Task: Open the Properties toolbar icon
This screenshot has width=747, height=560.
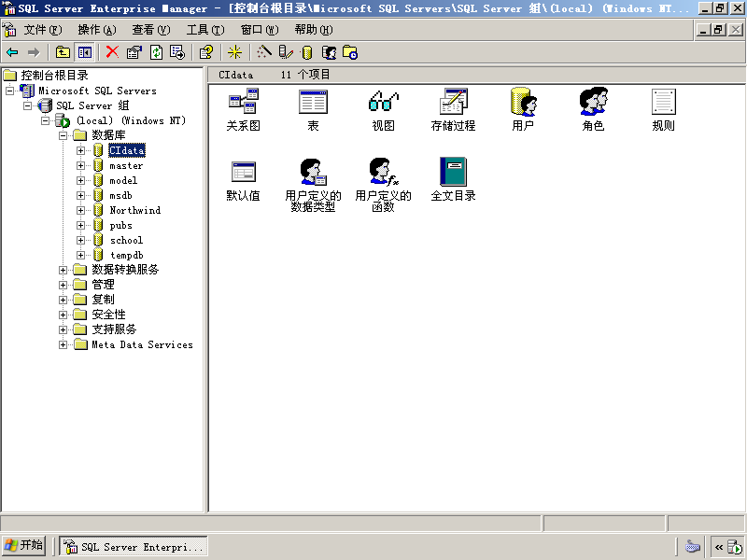Action: [x=134, y=52]
